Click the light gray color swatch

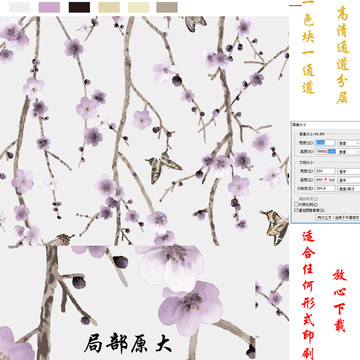click(19, 7)
